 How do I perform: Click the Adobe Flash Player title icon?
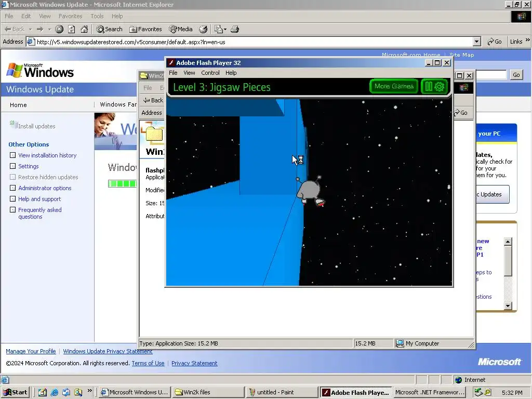[171, 63]
